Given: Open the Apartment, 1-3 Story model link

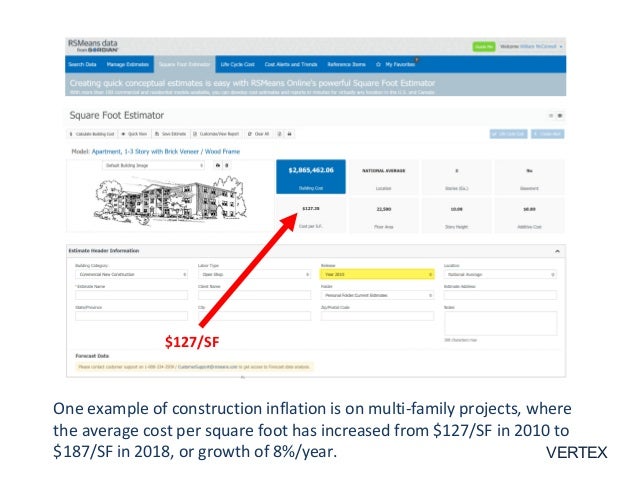Looking at the screenshot, I should (x=166, y=151).
